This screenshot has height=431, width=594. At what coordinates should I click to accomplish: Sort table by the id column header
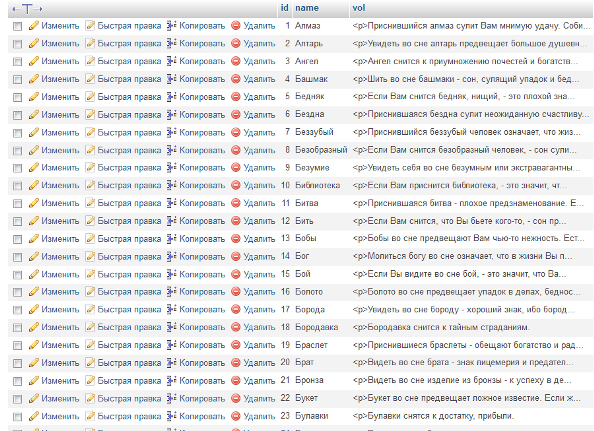[284, 8]
